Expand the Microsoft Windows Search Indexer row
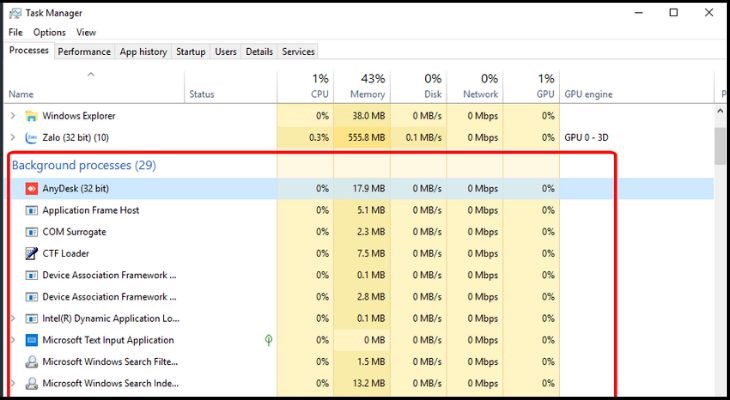The width and height of the screenshot is (730, 400). 13,383
